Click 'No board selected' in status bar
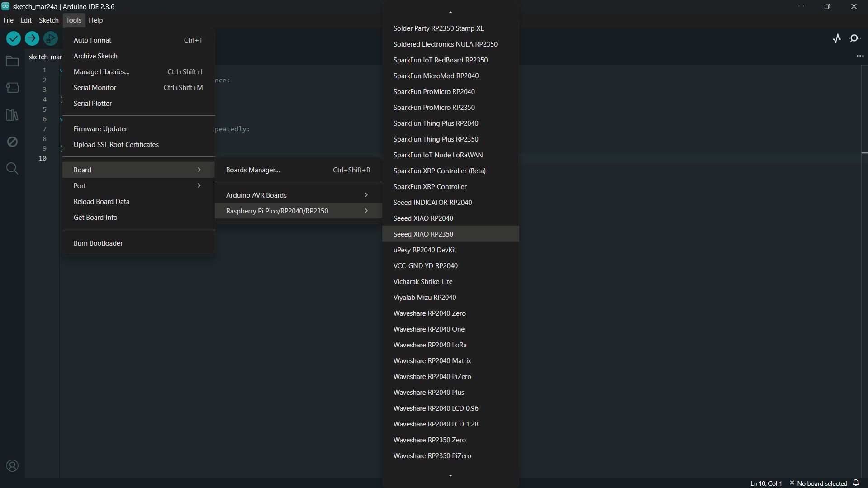Viewport: 868px width, 488px height. [x=818, y=483]
